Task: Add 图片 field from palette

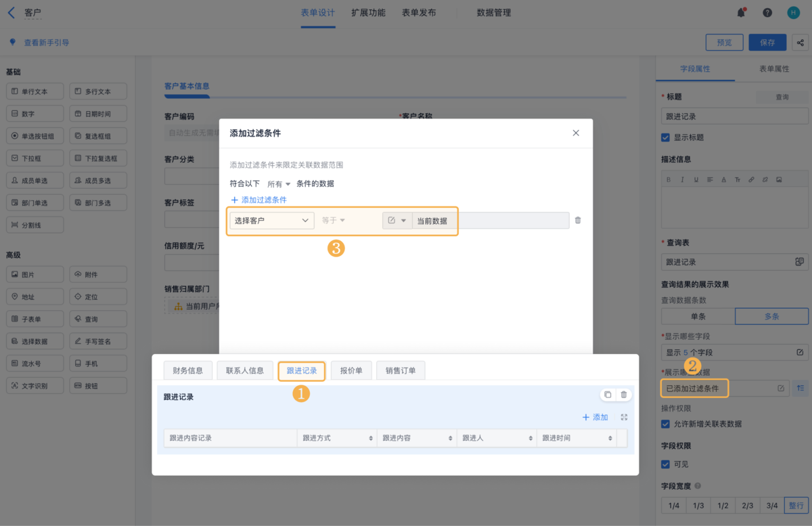Action: pyautogui.click(x=35, y=274)
